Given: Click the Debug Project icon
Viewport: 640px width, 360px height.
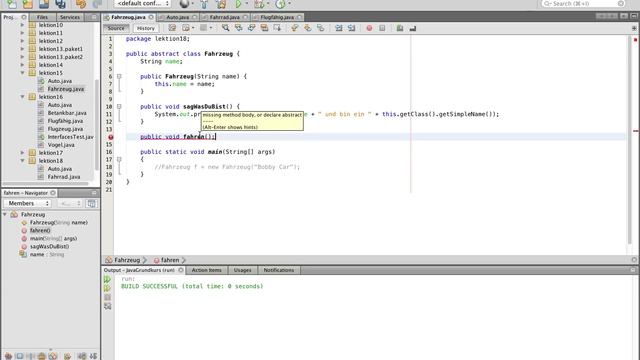Looking at the screenshot, I should coord(259,4).
